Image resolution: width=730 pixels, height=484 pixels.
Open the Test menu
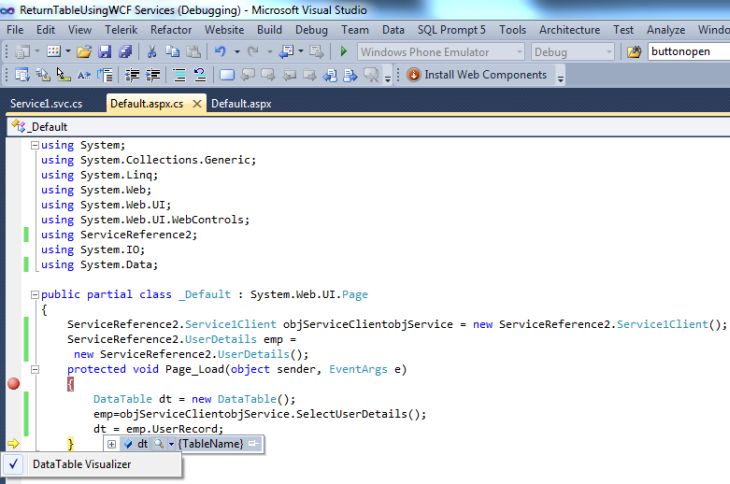coord(623,30)
